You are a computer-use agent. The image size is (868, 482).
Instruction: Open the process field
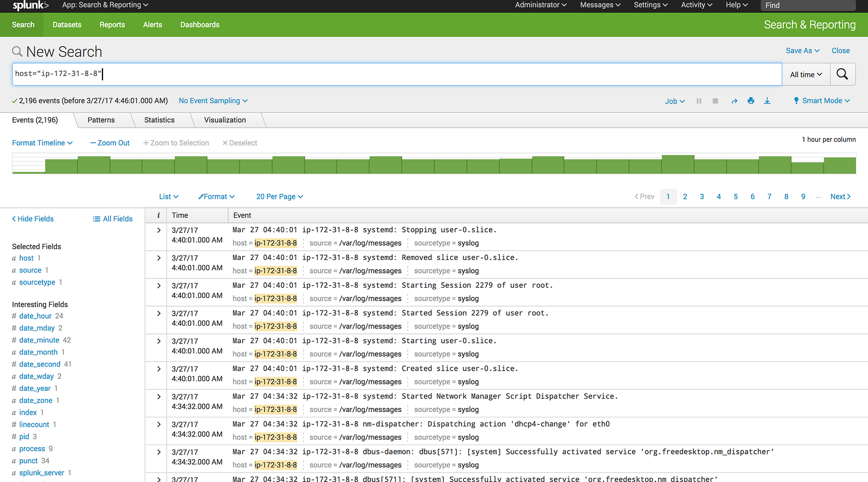(x=32, y=449)
